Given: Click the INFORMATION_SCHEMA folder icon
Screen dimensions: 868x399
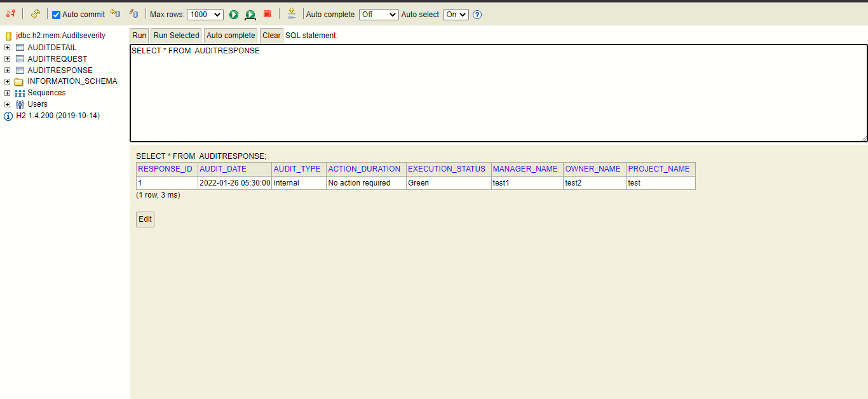Looking at the screenshot, I should [19, 82].
